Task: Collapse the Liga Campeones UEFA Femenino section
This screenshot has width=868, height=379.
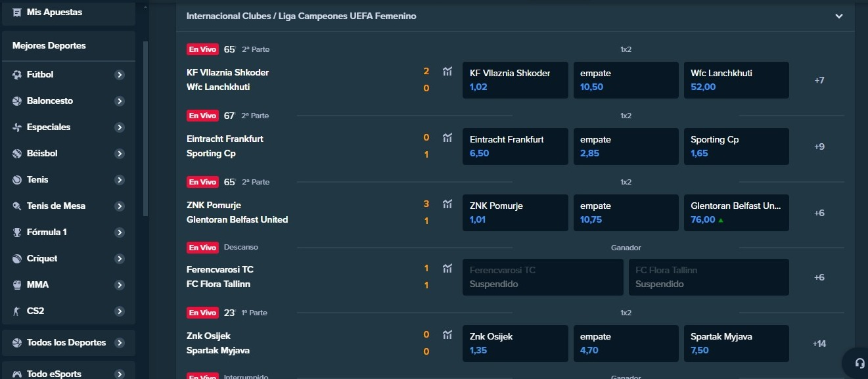Action: 838,16
